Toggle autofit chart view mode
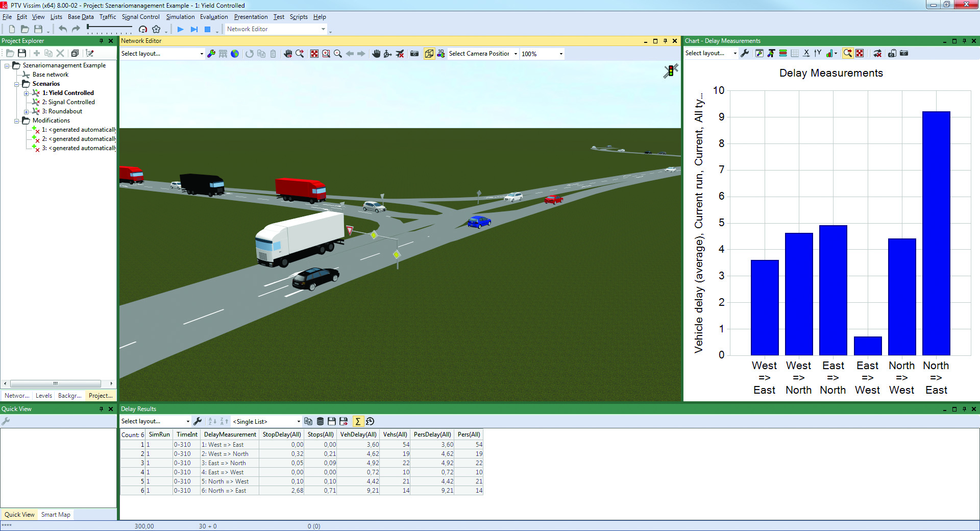Screen dimensions: 980x531 pos(848,53)
